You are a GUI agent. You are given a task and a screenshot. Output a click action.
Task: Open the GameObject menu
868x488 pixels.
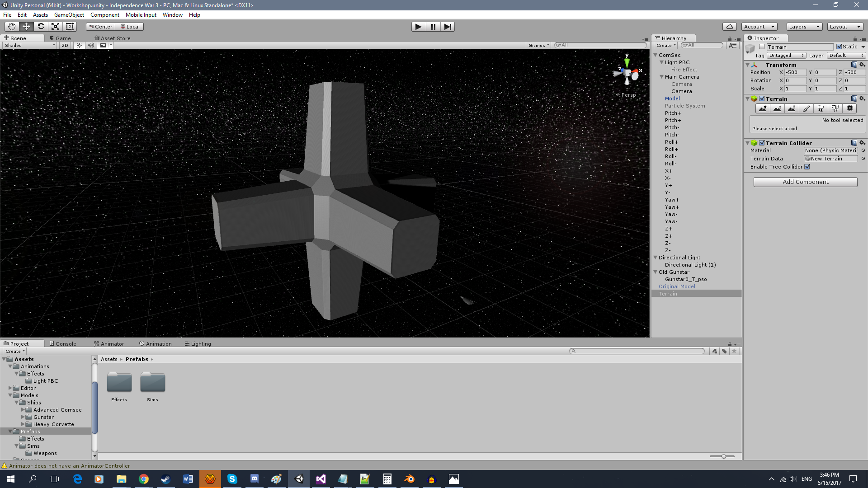tap(69, 15)
